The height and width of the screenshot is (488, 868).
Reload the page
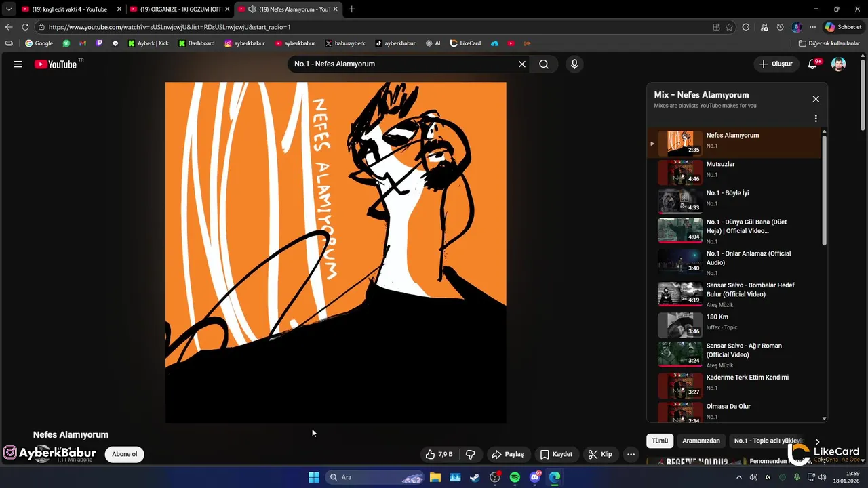(25, 27)
